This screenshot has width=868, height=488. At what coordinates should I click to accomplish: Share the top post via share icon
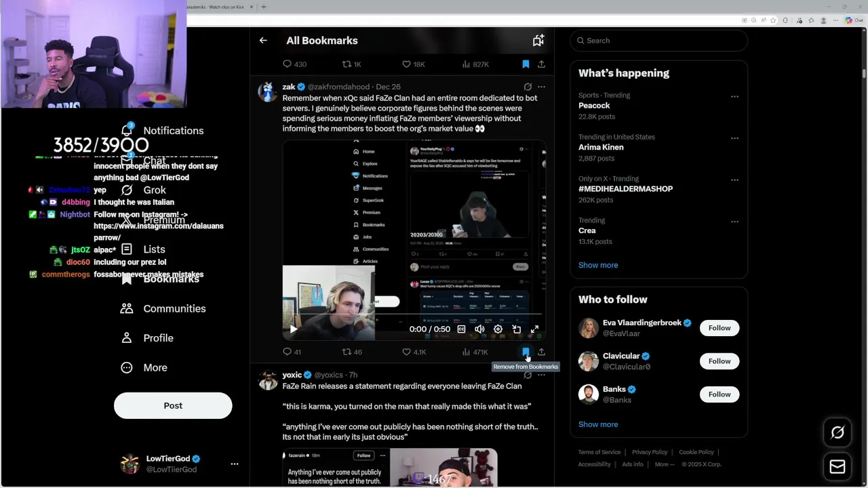pos(541,64)
